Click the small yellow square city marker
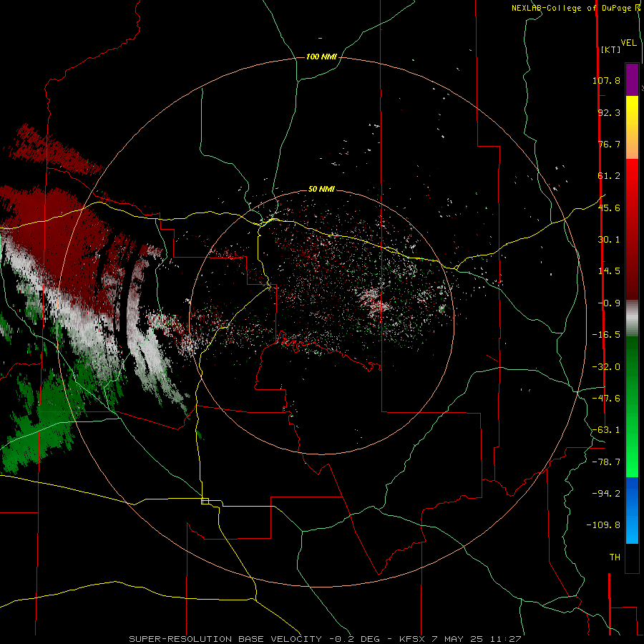Viewport: 644px width, 644px height. coord(205,501)
